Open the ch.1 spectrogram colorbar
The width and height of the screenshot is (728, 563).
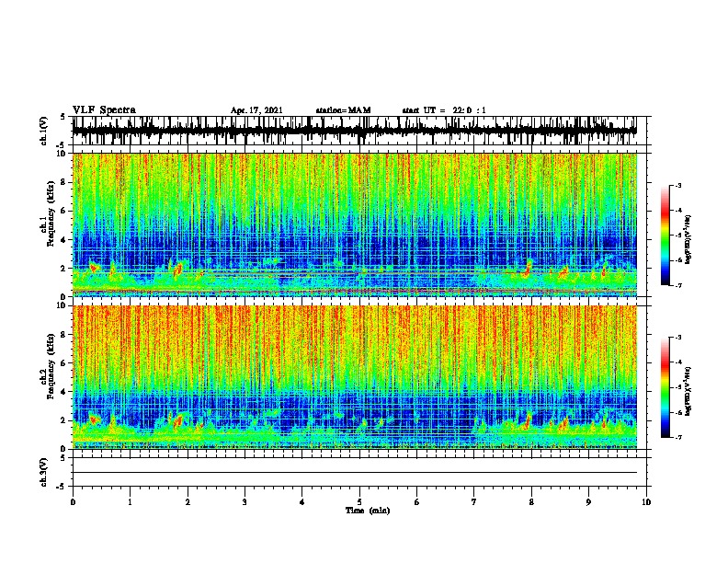coord(665,236)
